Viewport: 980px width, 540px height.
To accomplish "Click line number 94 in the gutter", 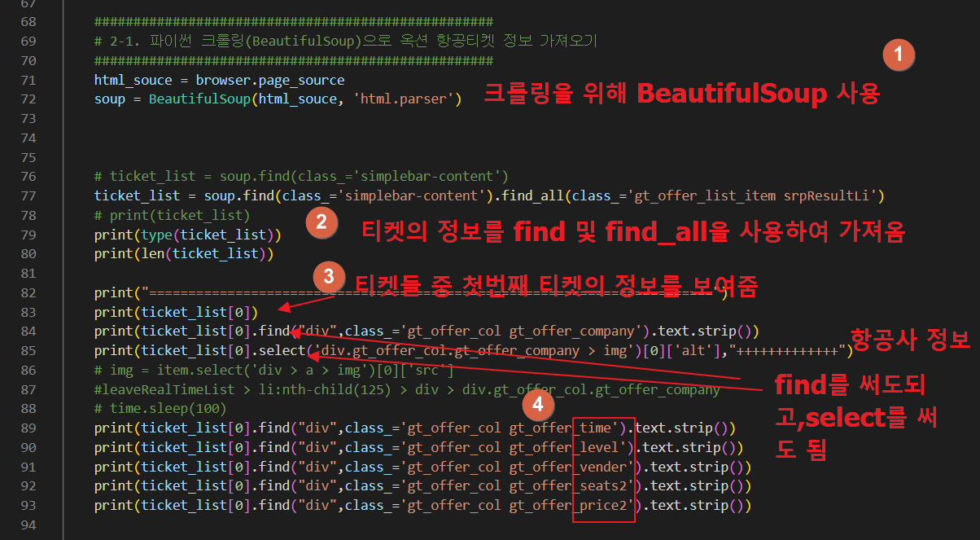I will [x=28, y=525].
